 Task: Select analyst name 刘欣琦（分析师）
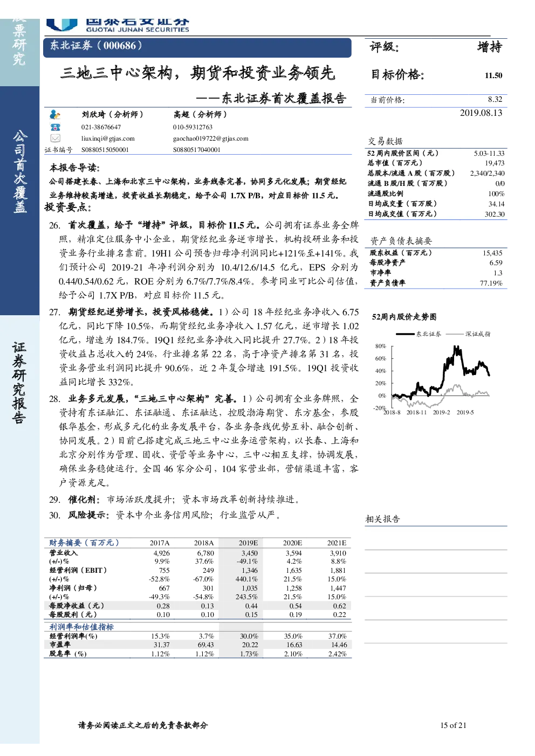click(113, 114)
